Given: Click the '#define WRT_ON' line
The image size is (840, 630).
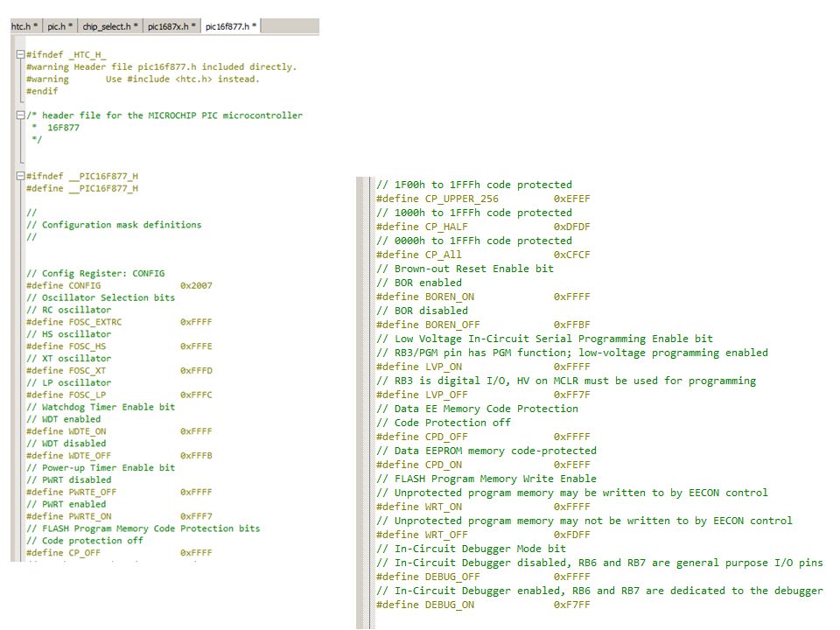Looking at the screenshot, I should pyautogui.click(x=483, y=507).
